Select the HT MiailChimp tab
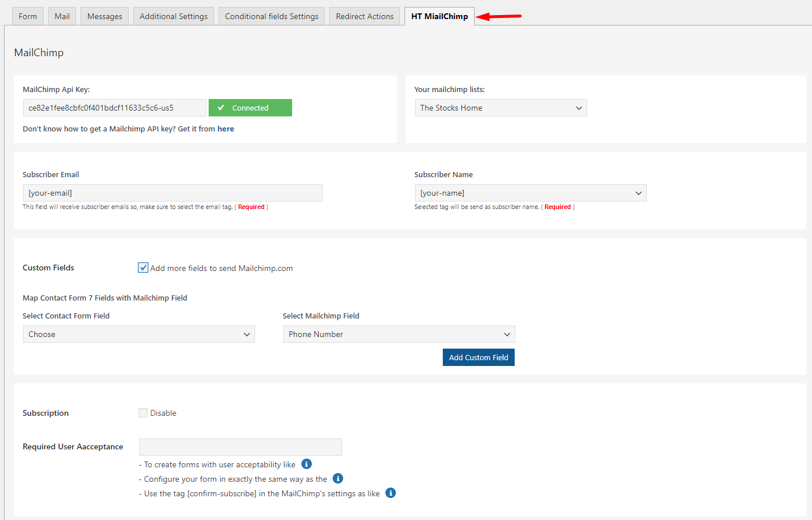812x520 pixels. [439, 16]
